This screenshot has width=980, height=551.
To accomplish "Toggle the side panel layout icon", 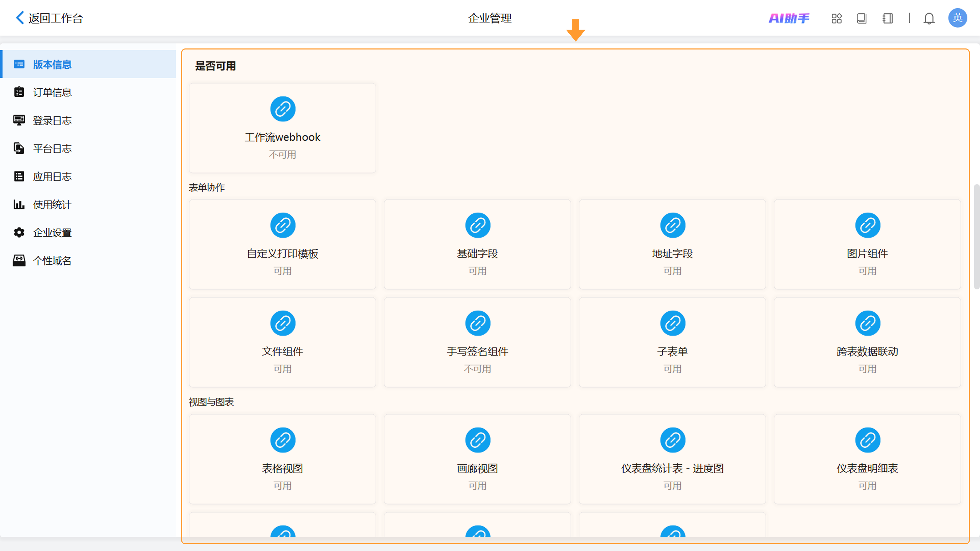I will (x=888, y=18).
